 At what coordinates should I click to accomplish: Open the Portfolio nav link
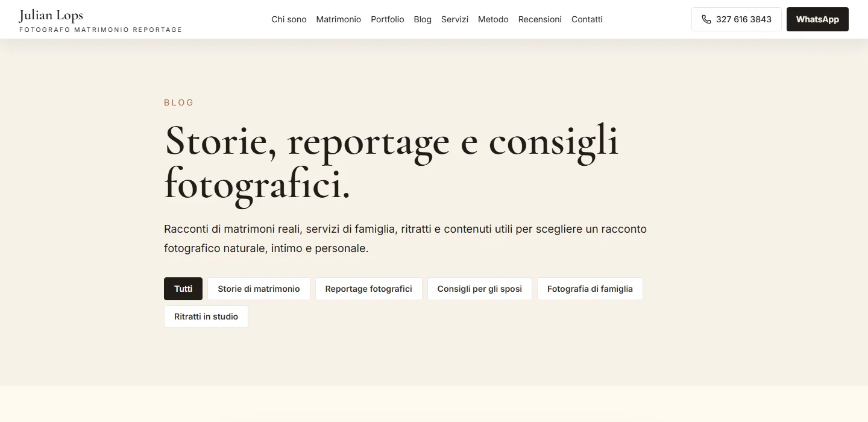(x=388, y=19)
